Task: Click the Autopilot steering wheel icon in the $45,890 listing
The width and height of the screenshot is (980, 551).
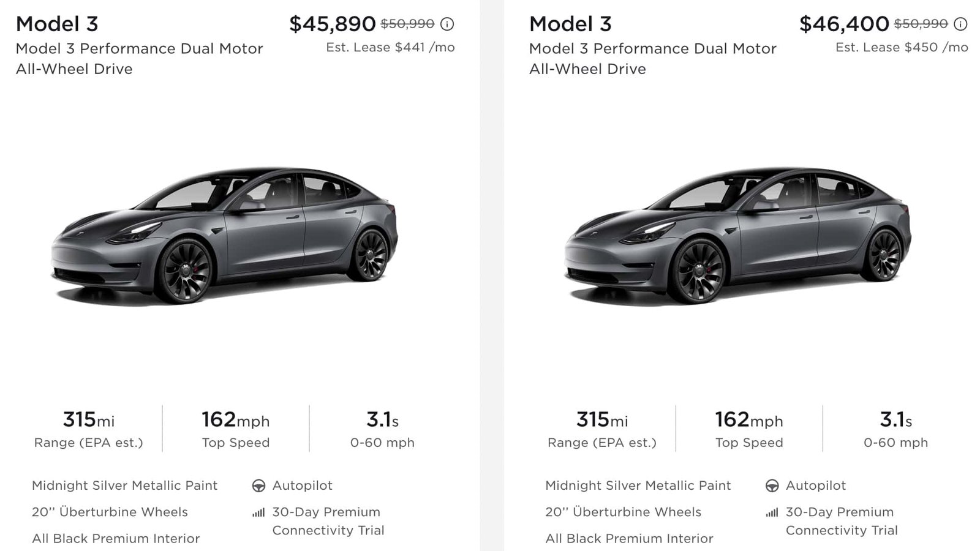Action: [x=258, y=486]
